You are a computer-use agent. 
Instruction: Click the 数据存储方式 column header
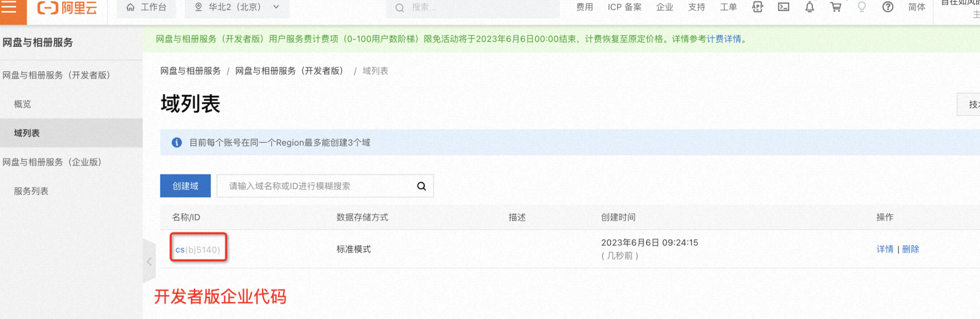362,217
